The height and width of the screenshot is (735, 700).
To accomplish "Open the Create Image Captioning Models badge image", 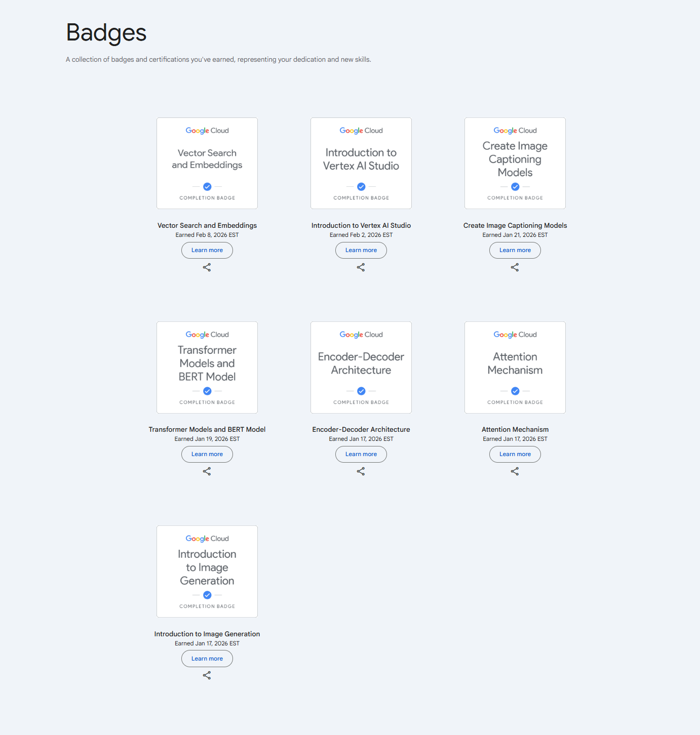I will click(x=515, y=163).
